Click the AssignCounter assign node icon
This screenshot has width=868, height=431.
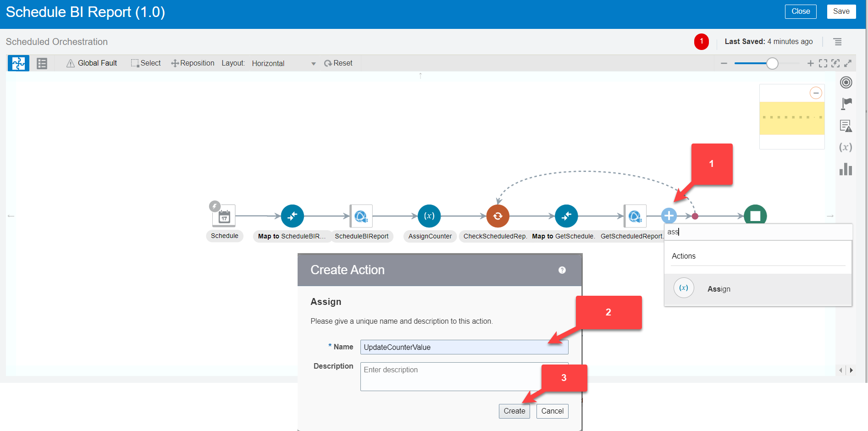[x=429, y=216]
